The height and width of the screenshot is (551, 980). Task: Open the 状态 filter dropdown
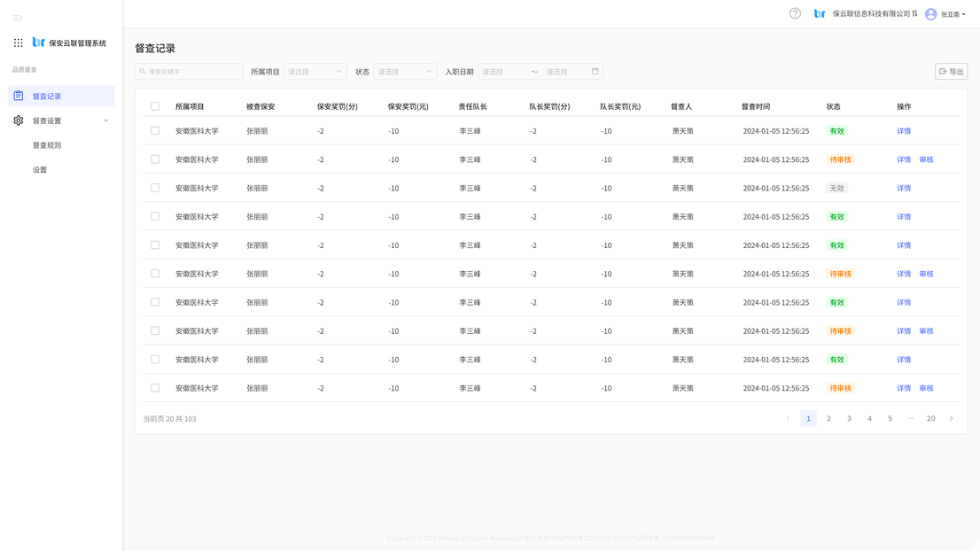tap(405, 72)
